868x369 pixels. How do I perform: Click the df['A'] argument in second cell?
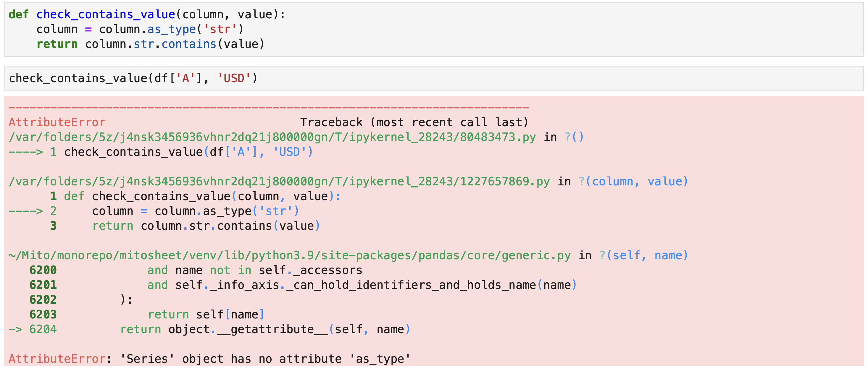click(x=178, y=78)
